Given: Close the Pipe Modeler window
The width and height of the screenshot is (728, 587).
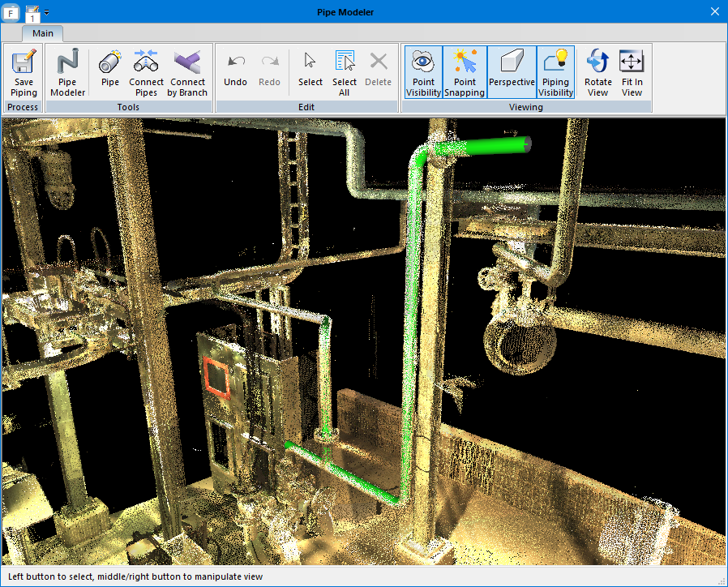Looking at the screenshot, I should click(x=714, y=12).
